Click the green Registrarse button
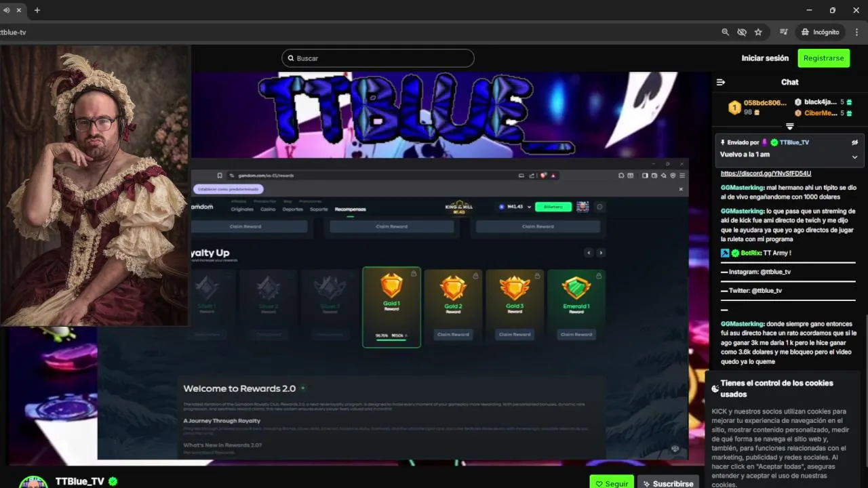868x488 pixels. pyautogui.click(x=823, y=58)
